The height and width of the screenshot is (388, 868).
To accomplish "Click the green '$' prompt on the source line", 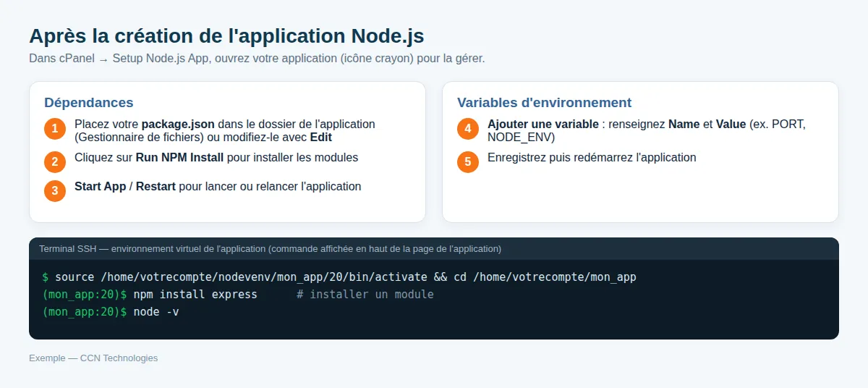I will point(46,277).
